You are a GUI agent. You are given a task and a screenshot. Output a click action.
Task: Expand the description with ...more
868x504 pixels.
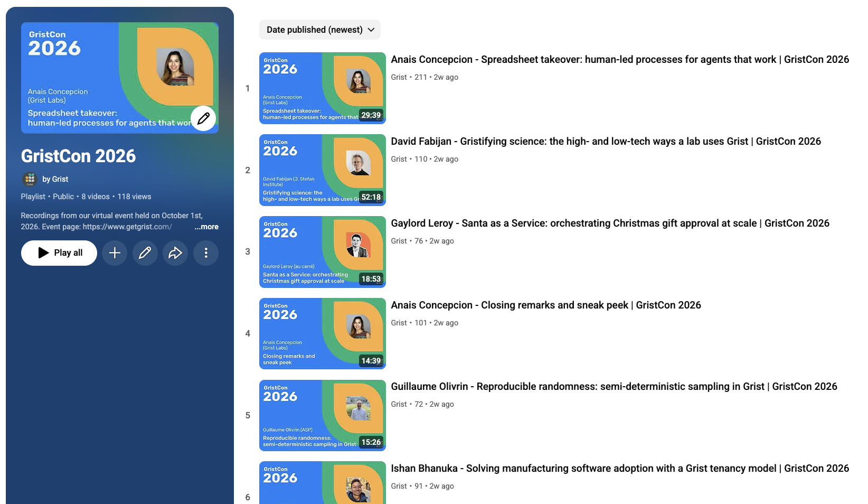(x=206, y=227)
